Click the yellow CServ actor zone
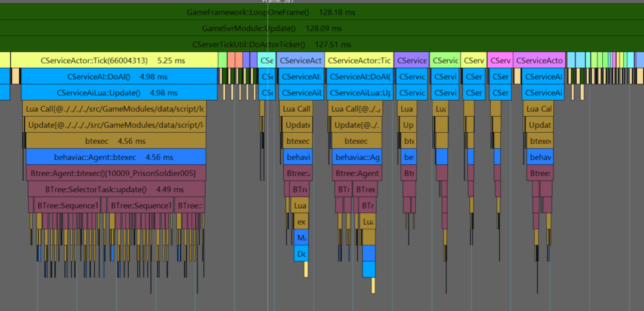 [x=473, y=60]
